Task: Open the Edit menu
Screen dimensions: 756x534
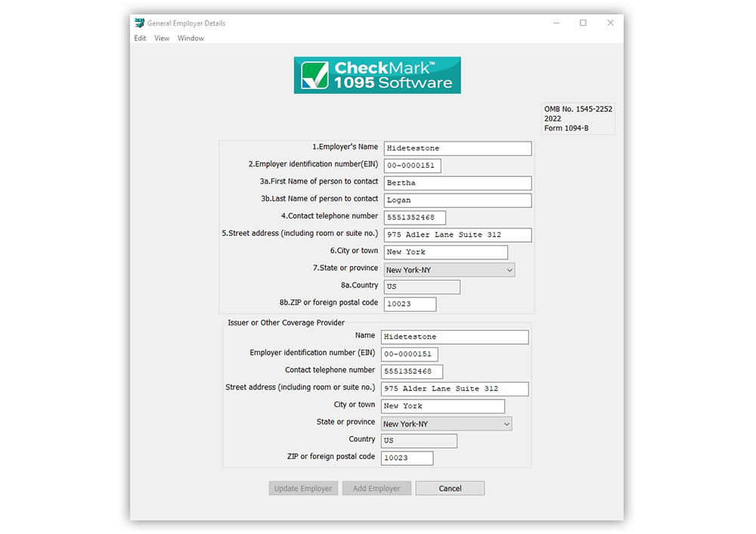Action: coord(140,38)
